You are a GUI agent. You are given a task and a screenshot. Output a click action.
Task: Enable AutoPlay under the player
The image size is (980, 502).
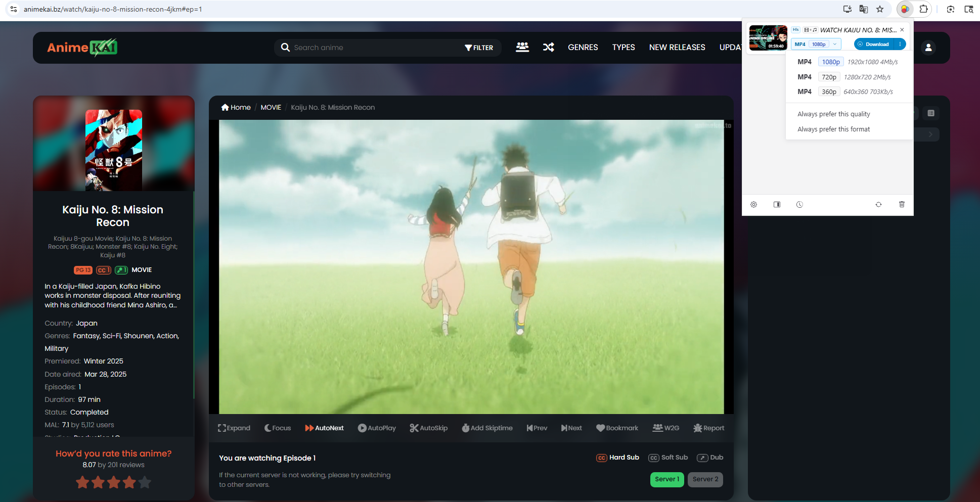pyautogui.click(x=377, y=428)
